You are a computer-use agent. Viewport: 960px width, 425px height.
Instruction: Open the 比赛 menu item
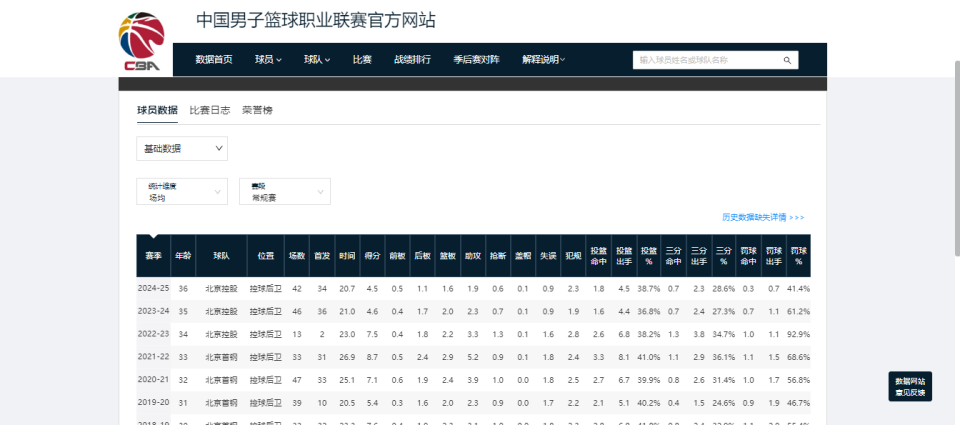click(x=362, y=59)
